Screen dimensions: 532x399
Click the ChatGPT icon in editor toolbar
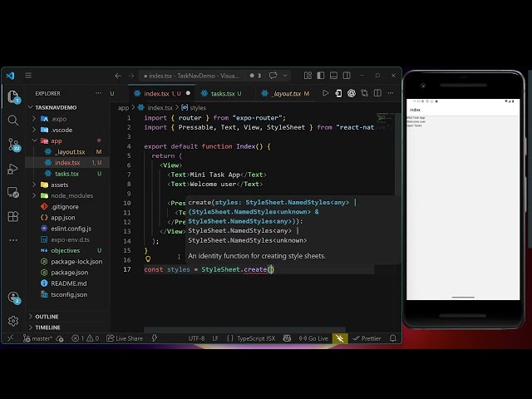click(352, 93)
